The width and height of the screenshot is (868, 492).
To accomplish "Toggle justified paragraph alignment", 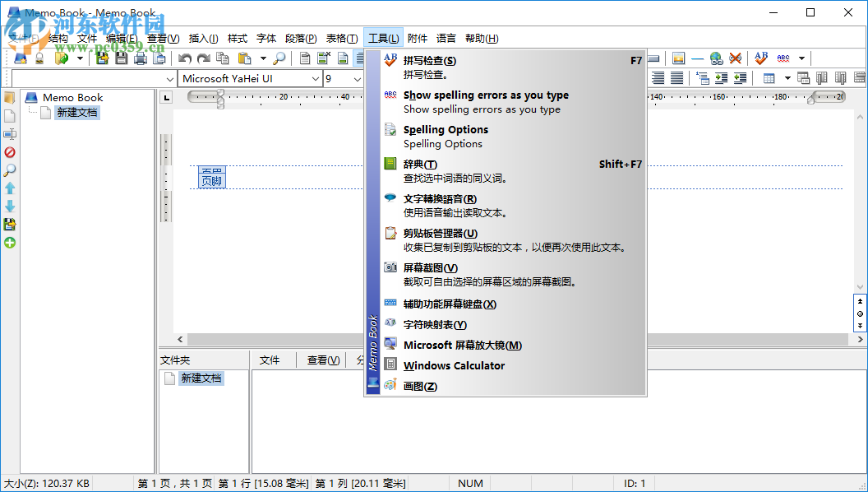I will pyautogui.click(x=676, y=78).
